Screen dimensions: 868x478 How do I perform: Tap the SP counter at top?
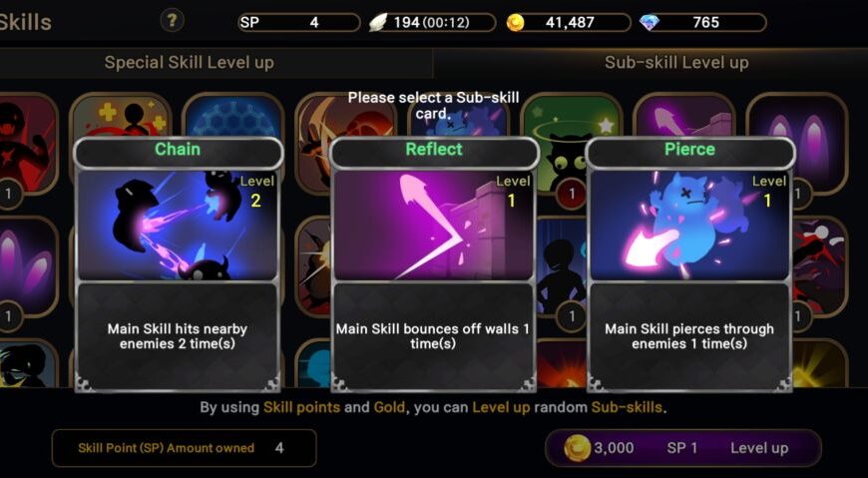click(299, 23)
